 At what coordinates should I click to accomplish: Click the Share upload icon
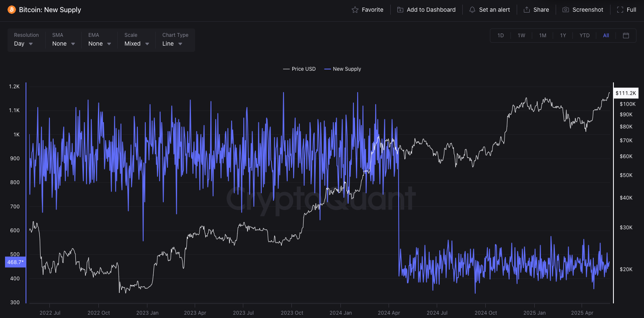pos(527,10)
